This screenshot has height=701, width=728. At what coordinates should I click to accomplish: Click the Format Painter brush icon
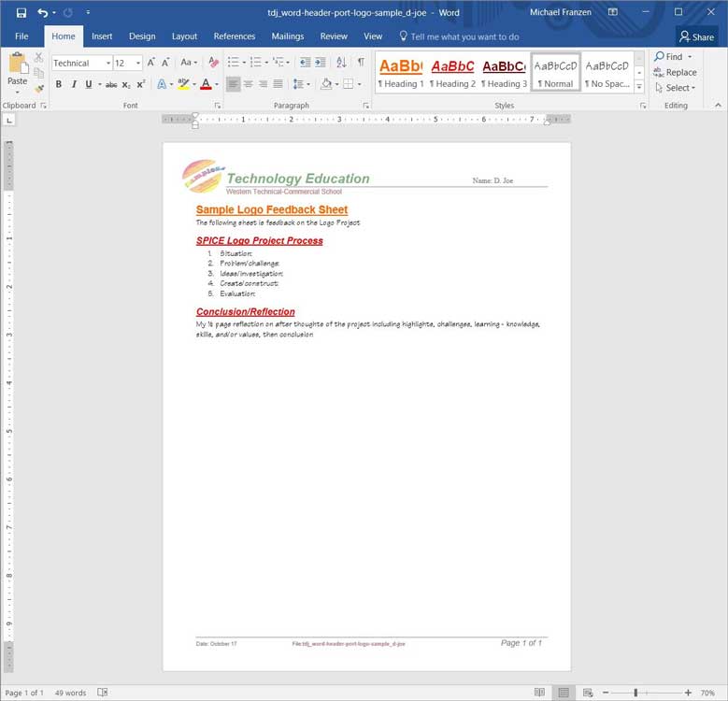pos(38,88)
